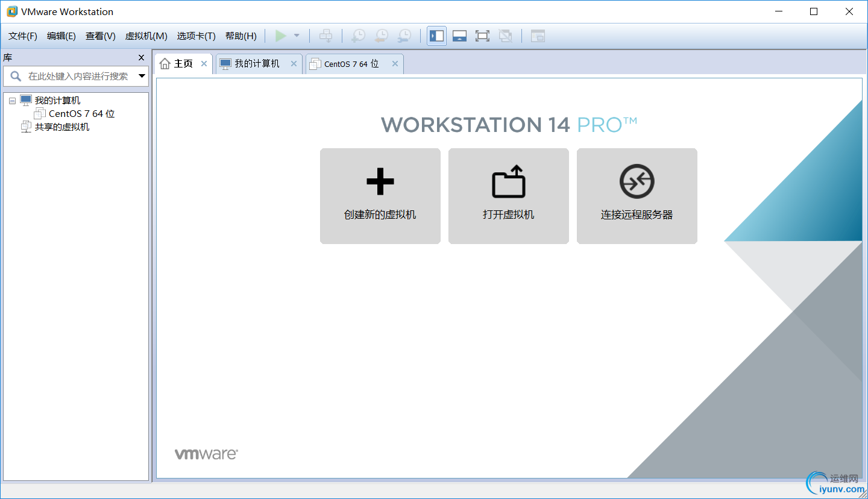Select 共享的虚拟机 in library tree
868x499 pixels.
point(62,127)
